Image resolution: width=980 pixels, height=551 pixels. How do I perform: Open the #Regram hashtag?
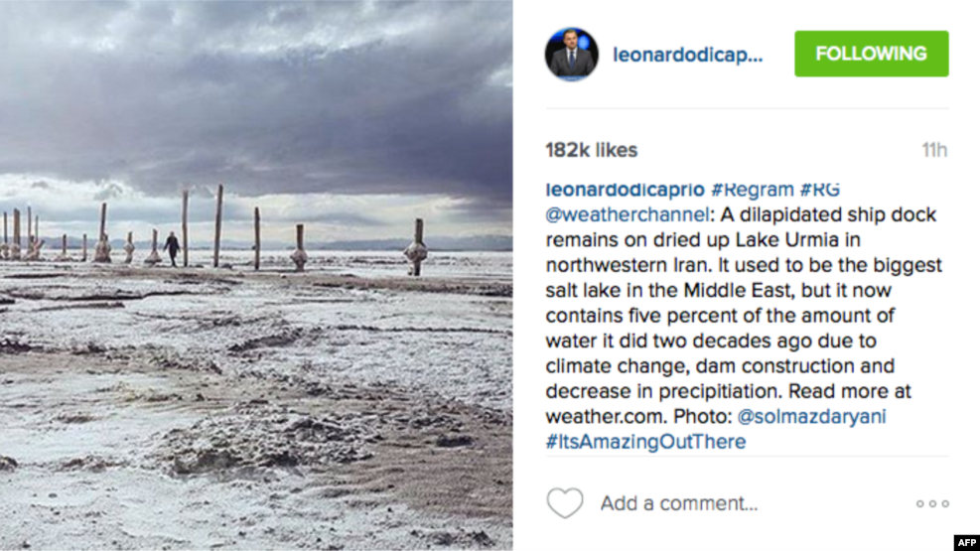click(753, 190)
